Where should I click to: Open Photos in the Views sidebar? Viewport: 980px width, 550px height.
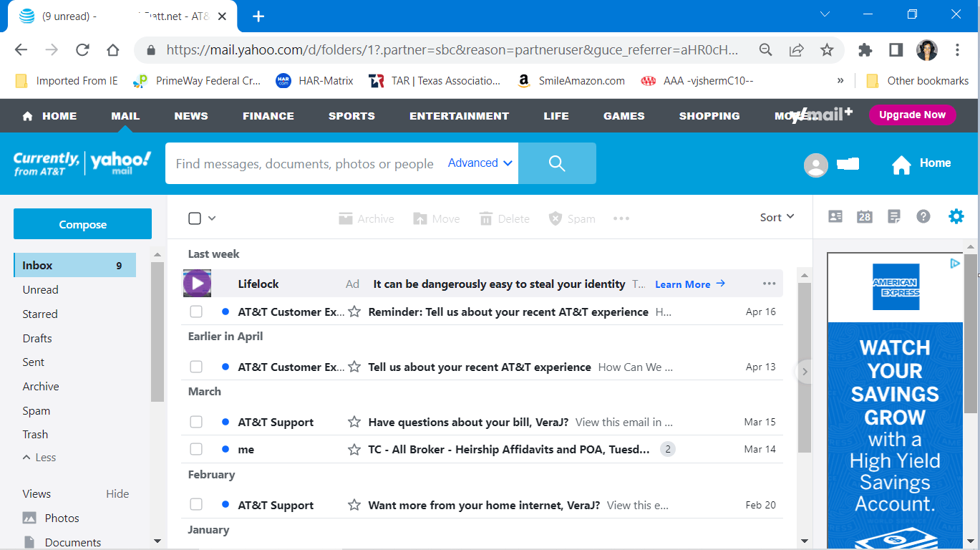coord(62,517)
